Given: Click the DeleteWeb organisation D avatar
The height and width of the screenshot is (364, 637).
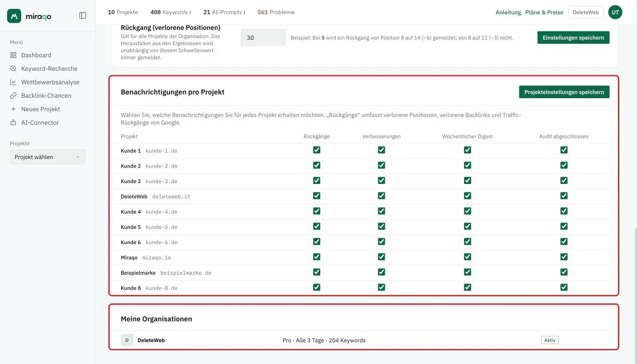Looking at the screenshot, I should [127, 340].
